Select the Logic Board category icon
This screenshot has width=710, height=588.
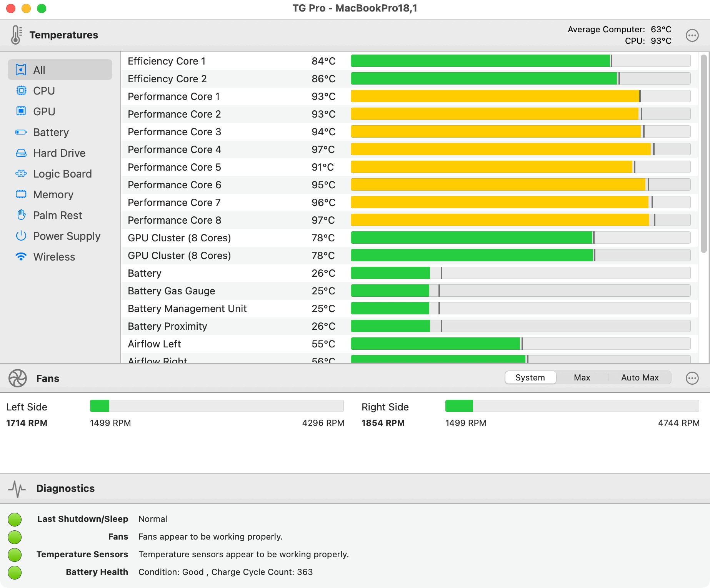21,174
